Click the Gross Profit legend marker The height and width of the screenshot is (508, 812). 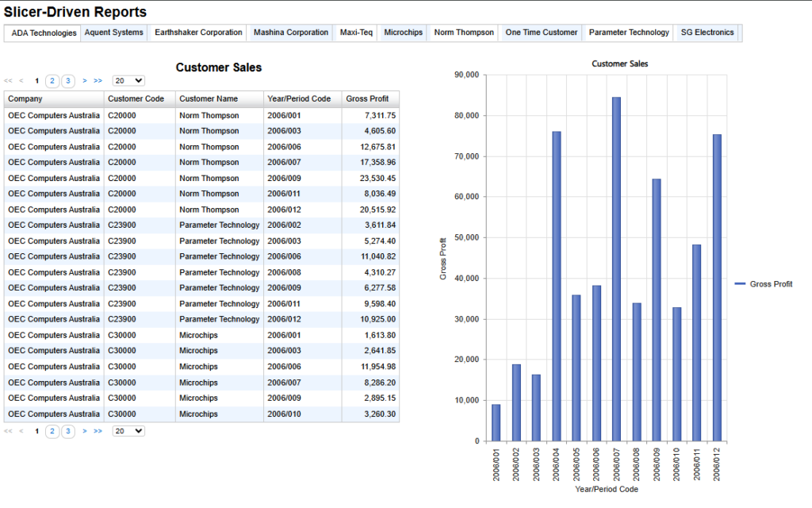click(x=740, y=284)
